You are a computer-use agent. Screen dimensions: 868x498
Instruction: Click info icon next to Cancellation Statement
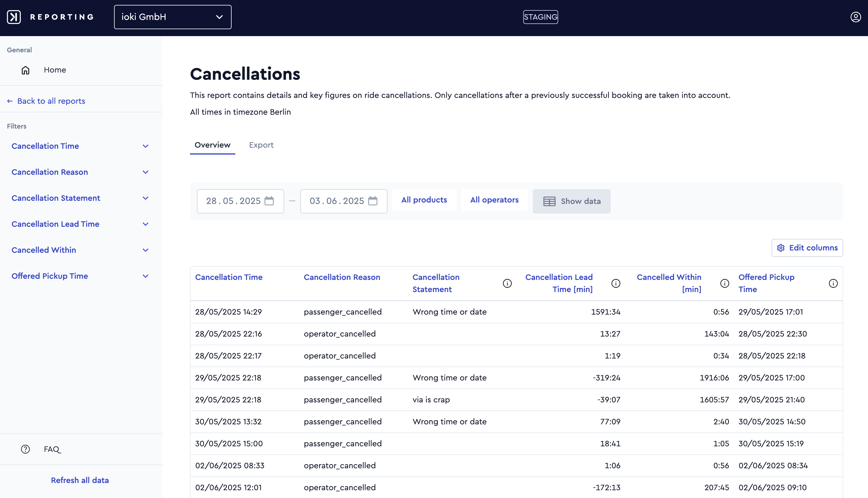pyautogui.click(x=507, y=283)
